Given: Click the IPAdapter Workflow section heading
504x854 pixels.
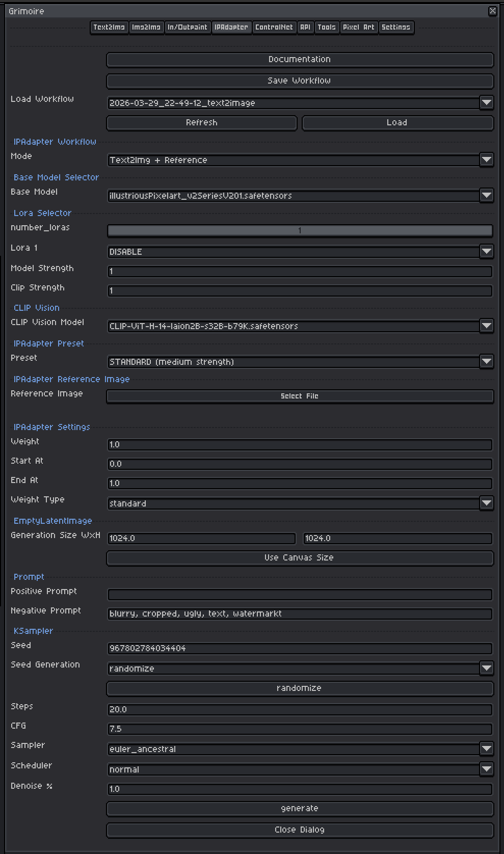Looking at the screenshot, I should coord(55,142).
